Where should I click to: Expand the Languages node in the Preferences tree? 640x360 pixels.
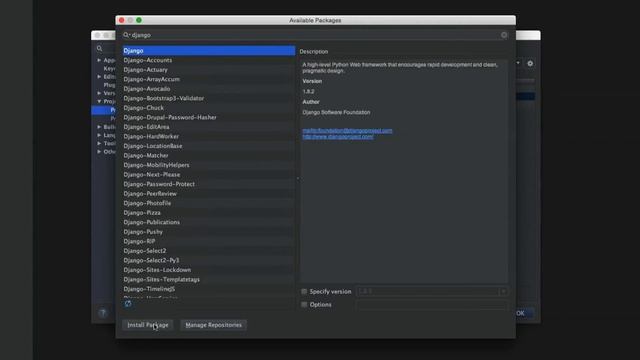click(x=99, y=135)
